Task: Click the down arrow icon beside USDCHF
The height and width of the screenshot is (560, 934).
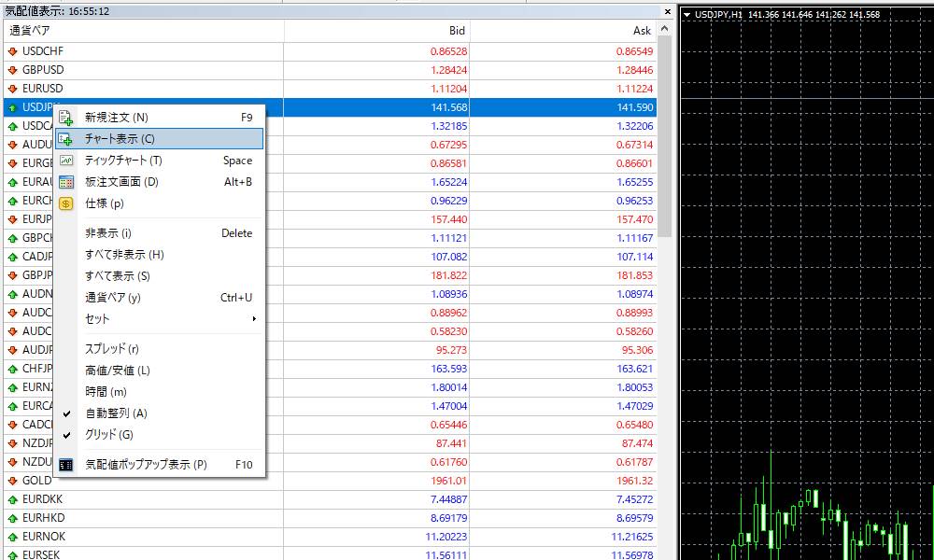Action: [x=12, y=51]
